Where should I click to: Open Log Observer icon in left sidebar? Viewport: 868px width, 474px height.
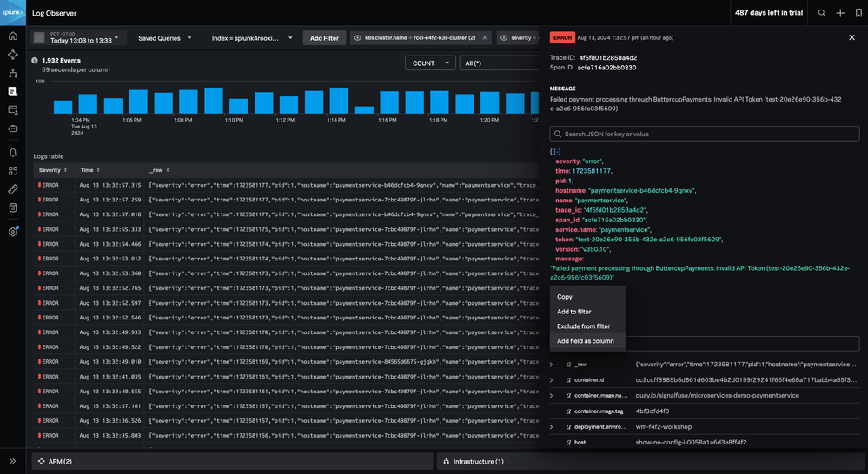(12, 90)
